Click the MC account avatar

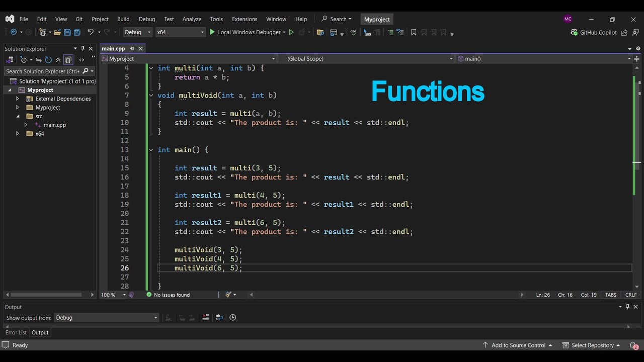568,19
